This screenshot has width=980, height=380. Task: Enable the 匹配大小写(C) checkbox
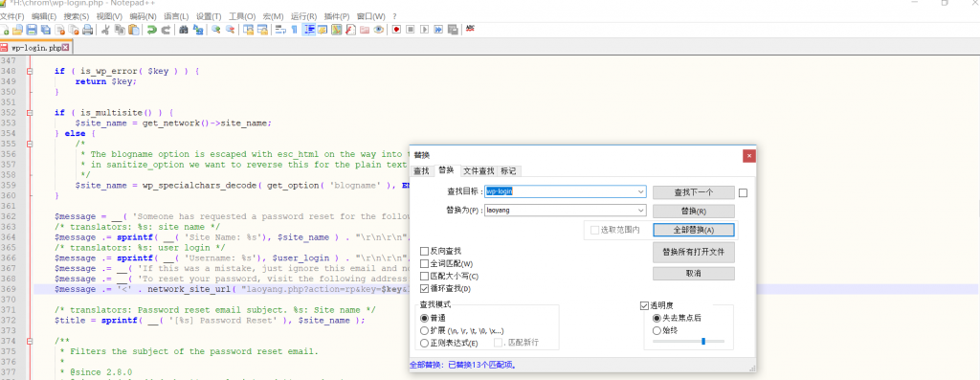tap(424, 277)
